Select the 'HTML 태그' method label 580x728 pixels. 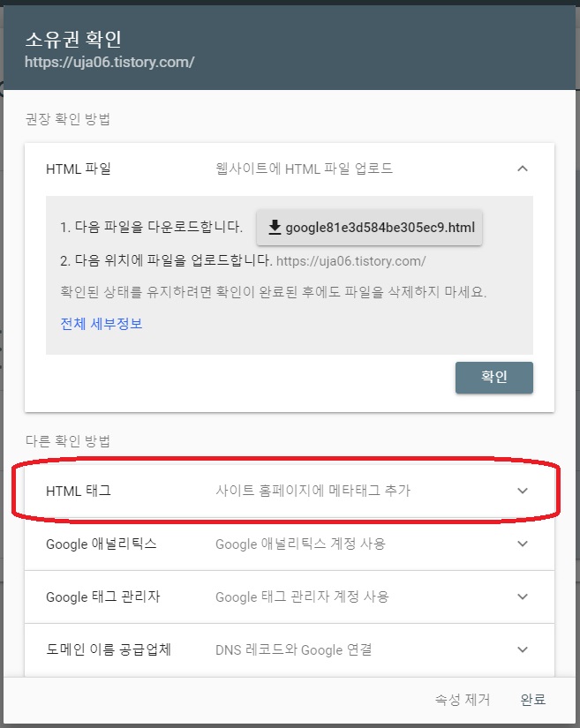tap(79, 491)
